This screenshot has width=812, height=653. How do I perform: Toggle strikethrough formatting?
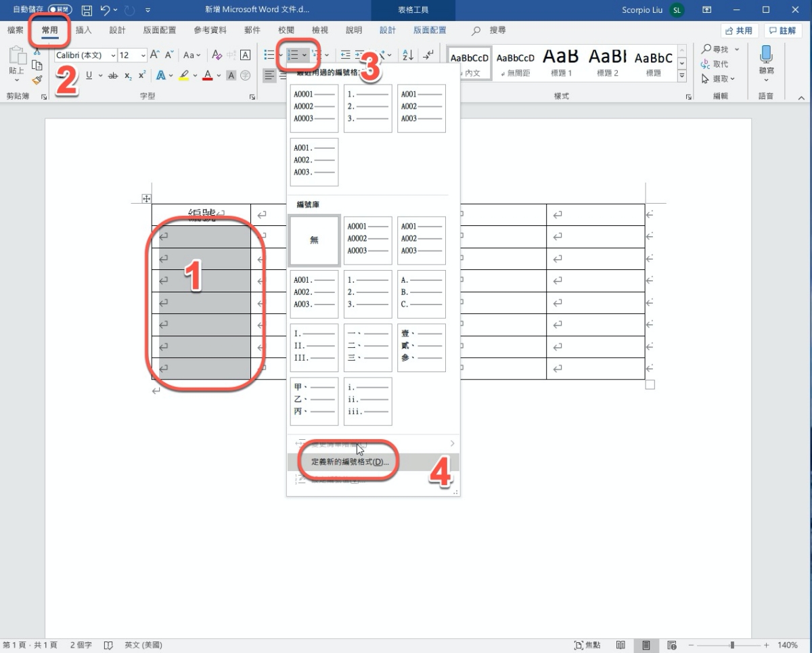coord(113,75)
